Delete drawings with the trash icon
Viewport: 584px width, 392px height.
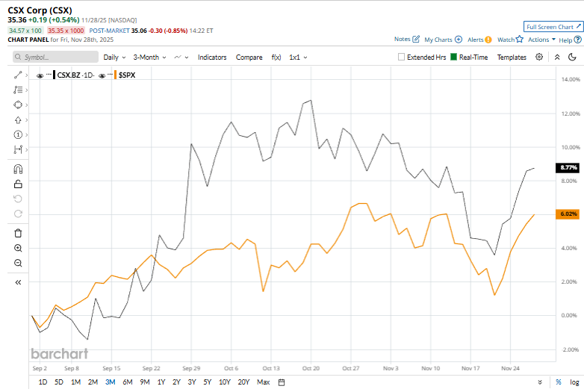[x=18, y=234]
